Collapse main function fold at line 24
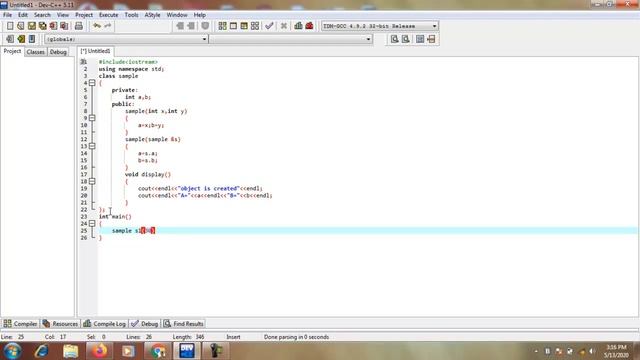The image size is (640, 360). (92, 224)
